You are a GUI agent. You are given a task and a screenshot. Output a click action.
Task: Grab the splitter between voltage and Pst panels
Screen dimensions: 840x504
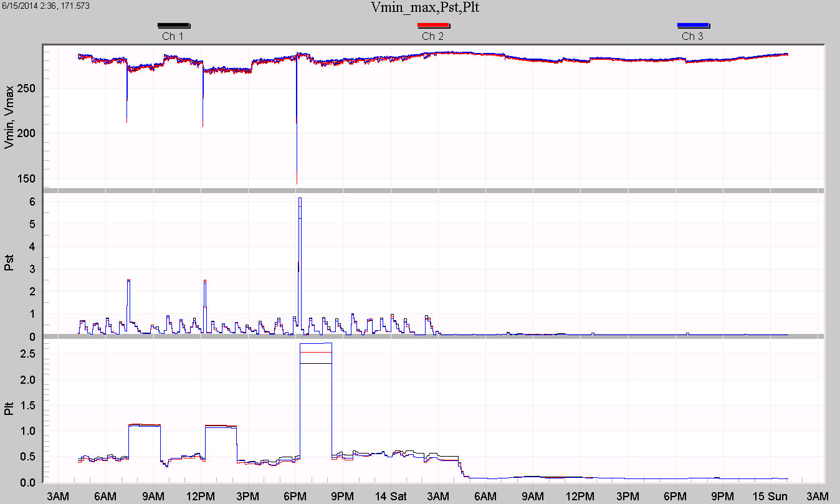[433, 190]
